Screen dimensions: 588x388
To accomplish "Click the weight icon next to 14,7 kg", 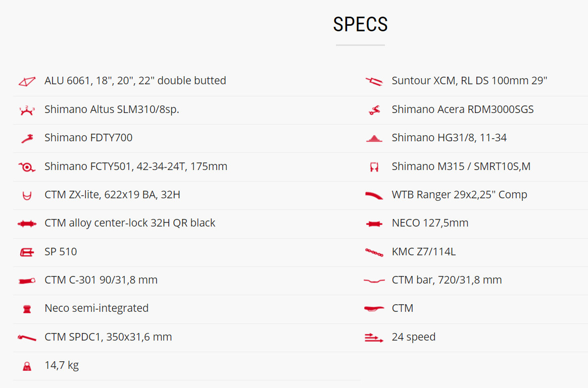I will tap(27, 366).
